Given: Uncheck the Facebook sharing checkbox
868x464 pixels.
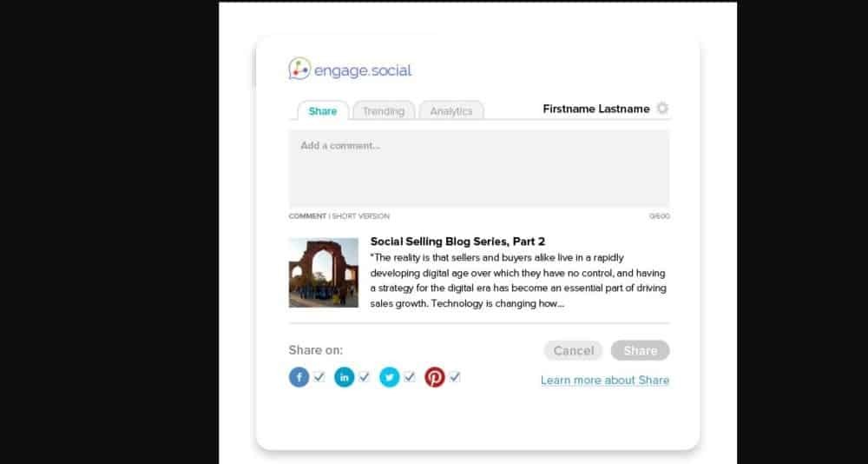Looking at the screenshot, I should [x=319, y=377].
